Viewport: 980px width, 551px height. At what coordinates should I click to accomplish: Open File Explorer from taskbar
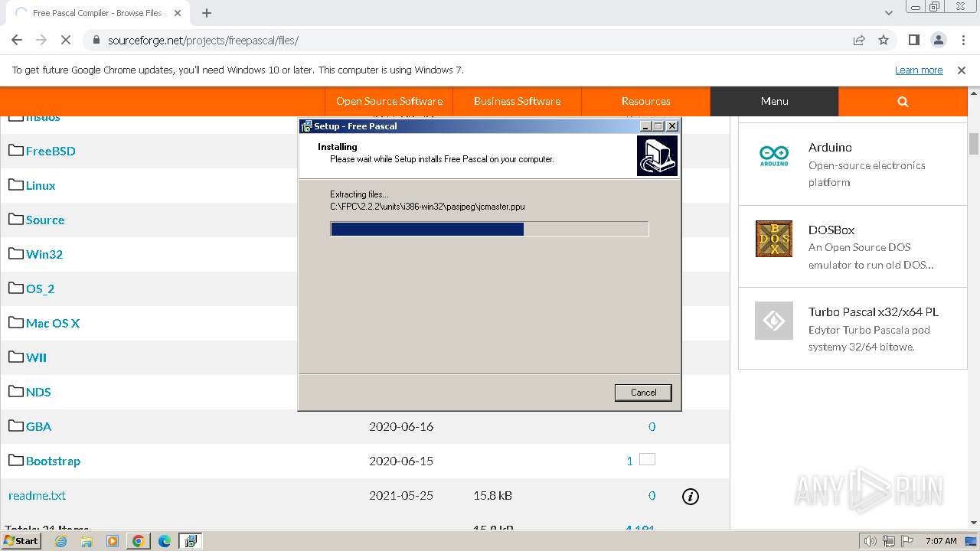pyautogui.click(x=87, y=541)
